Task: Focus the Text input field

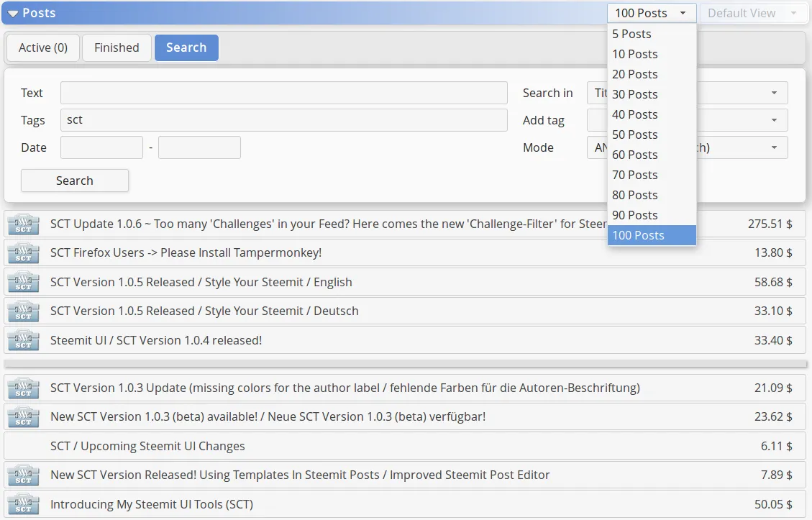Action: coord(284,93)
